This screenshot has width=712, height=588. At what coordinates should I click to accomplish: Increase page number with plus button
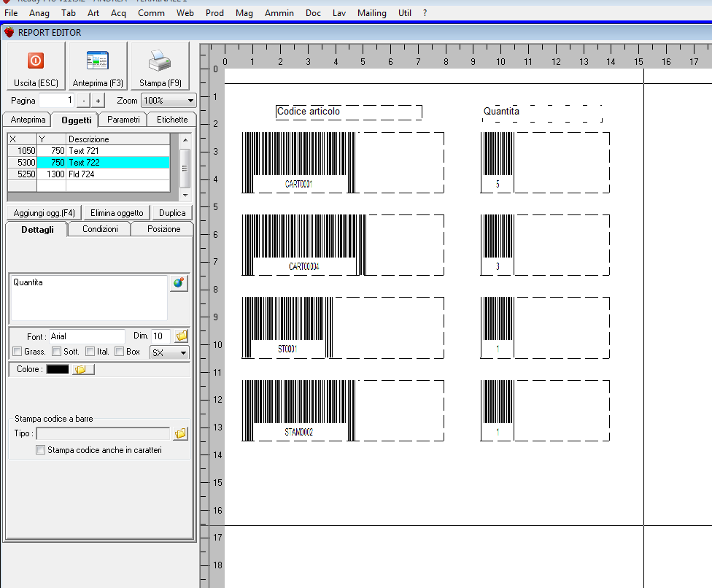tap(98, 101)
